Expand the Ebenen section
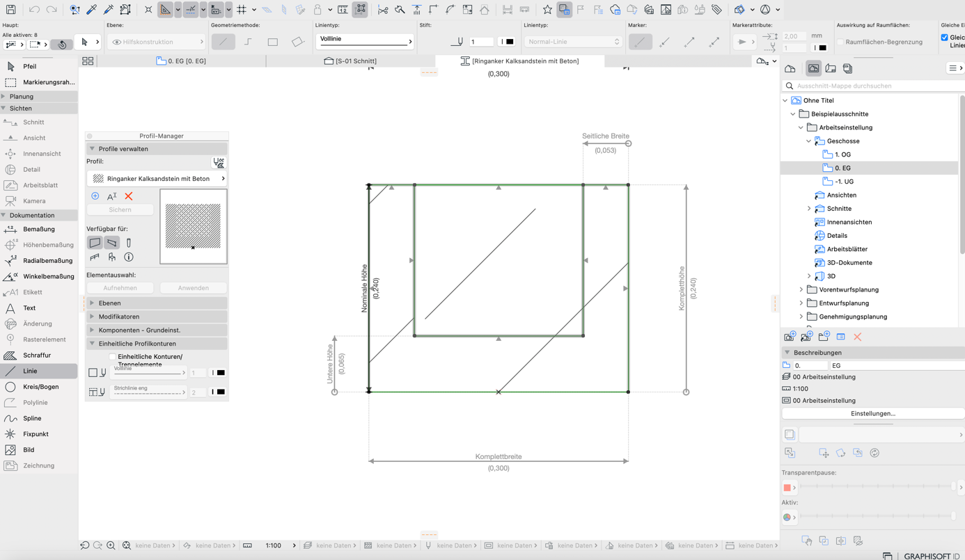 (157, 303)
